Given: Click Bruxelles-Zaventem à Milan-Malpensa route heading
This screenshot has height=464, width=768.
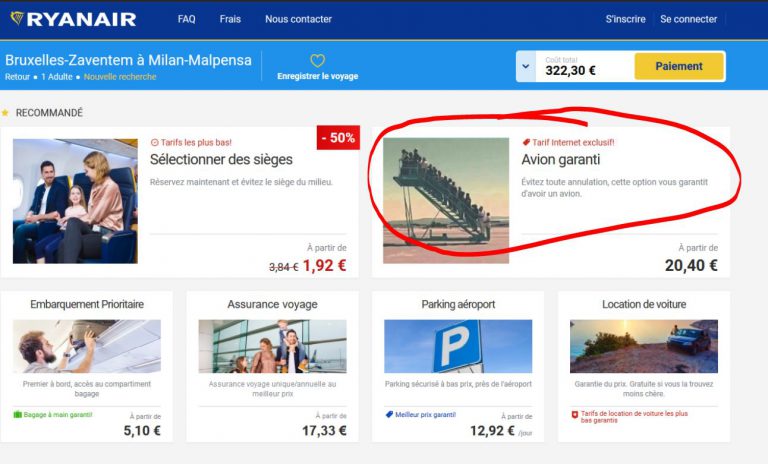Looking at the screenshot, I should click(x=128, y=60).
